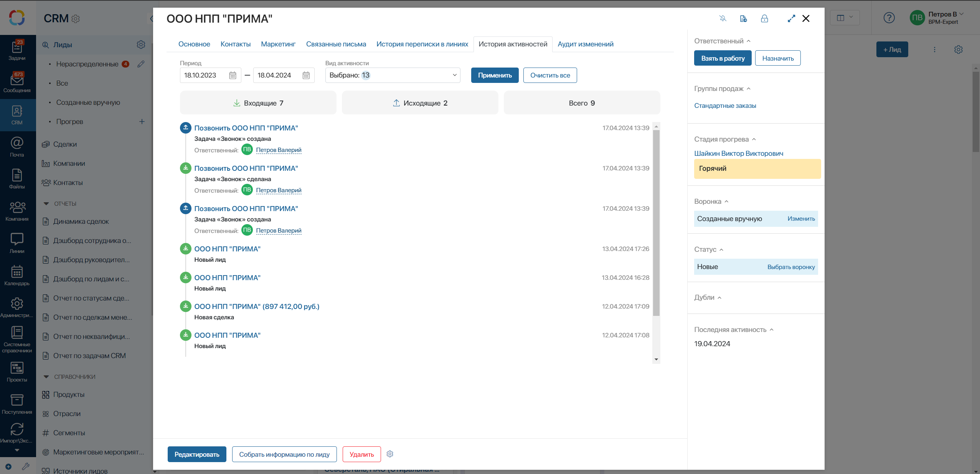
Task: Click the red Удалить button
Action: click(x=361, y=454)
